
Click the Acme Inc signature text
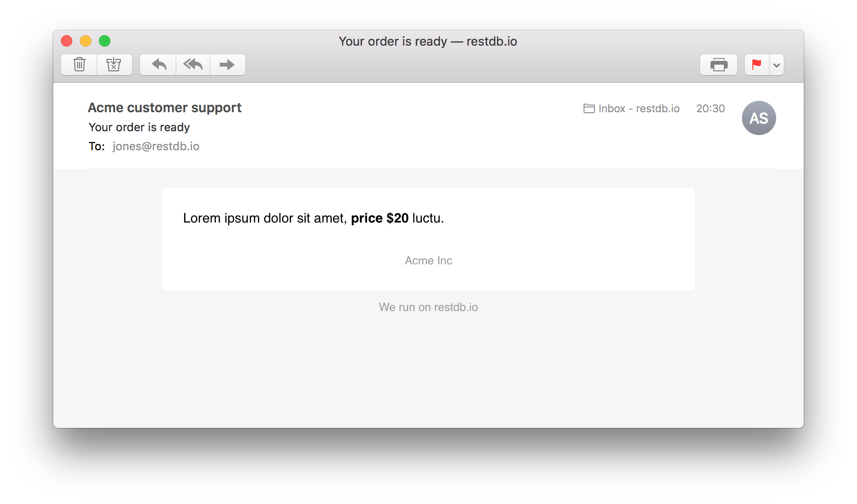(x=428, y=261)
